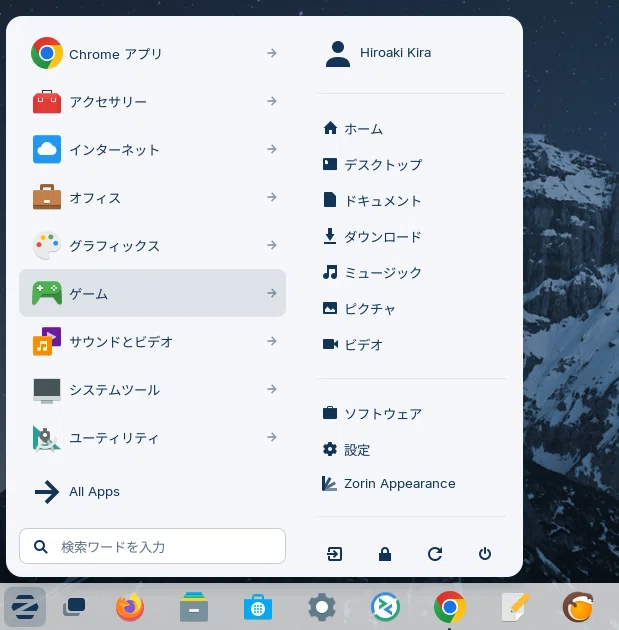
Task: Open the オフィス category
Action: (x=152, y=197)
